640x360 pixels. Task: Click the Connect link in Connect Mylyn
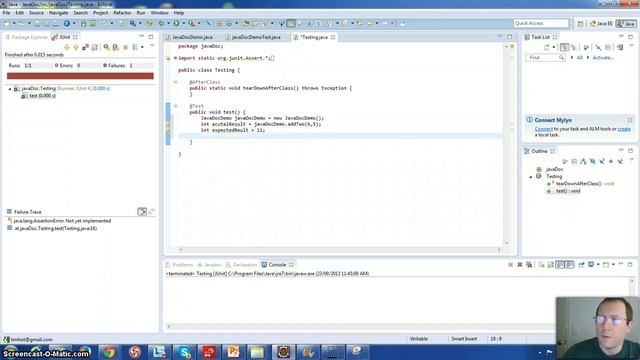tap(544, 129)
